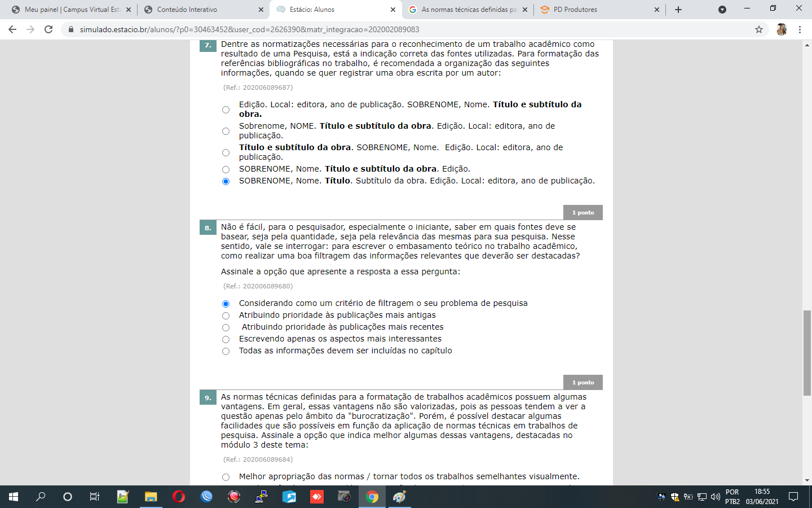812x508 pixels.
Task: Select radio 'Escrevendo apenas os aspectos mais interessantes'
Action: [226, 339]
